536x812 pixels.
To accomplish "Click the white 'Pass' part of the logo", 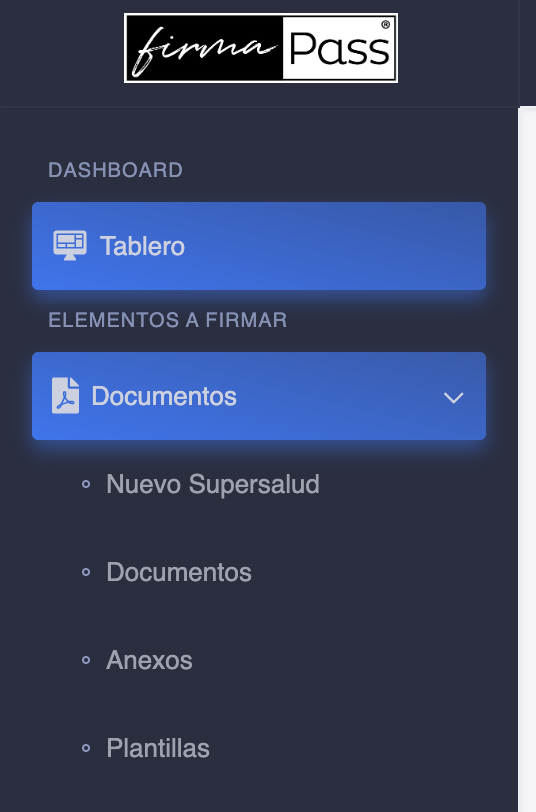I will click(x=339, y=48).
